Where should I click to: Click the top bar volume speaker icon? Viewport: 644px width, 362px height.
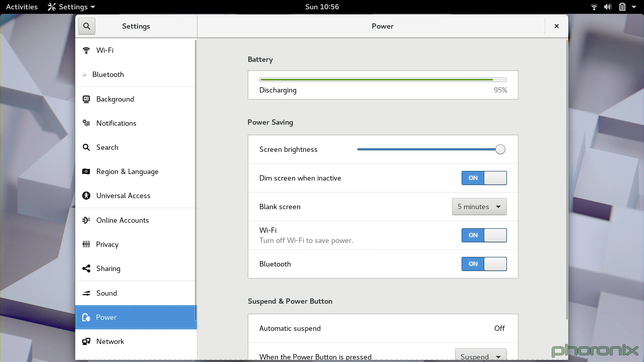tap(608, 7)
